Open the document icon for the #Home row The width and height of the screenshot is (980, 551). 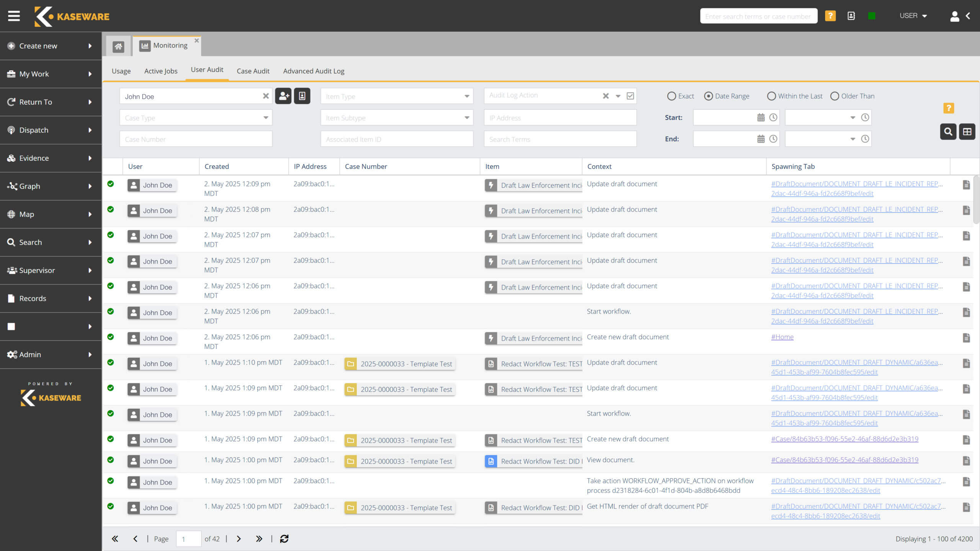pyautogui.click(x=966, y=338)
